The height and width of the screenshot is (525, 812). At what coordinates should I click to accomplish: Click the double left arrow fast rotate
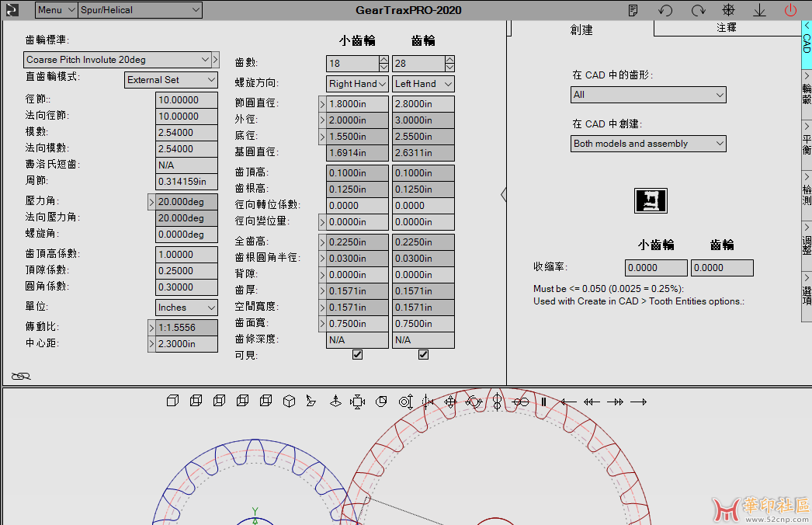pyautogui.click(x=592, y=402)
